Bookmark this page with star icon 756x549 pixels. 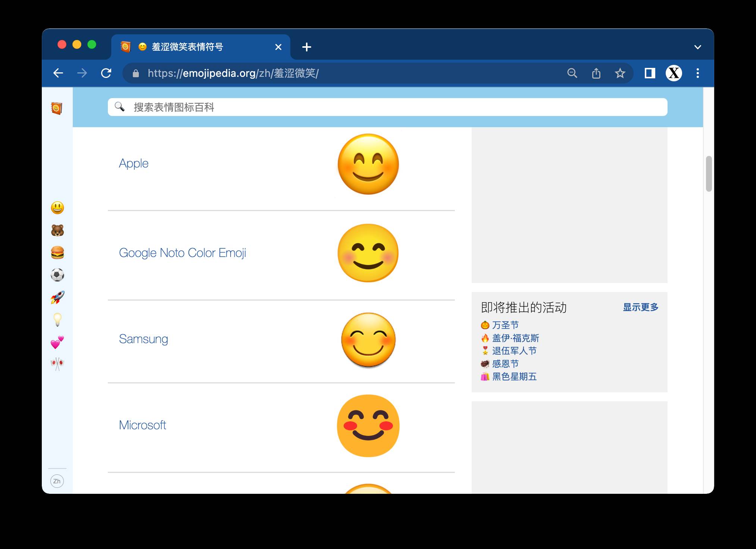point(620,73)
